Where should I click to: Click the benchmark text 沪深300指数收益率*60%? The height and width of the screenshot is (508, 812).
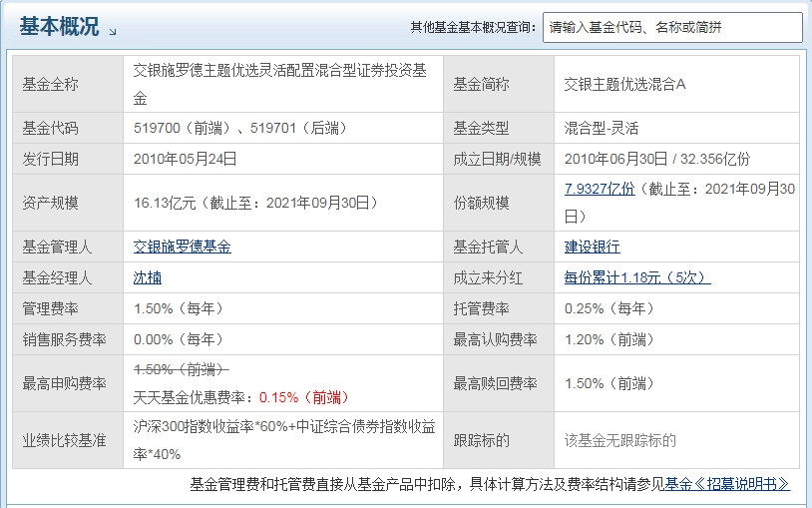210,426
